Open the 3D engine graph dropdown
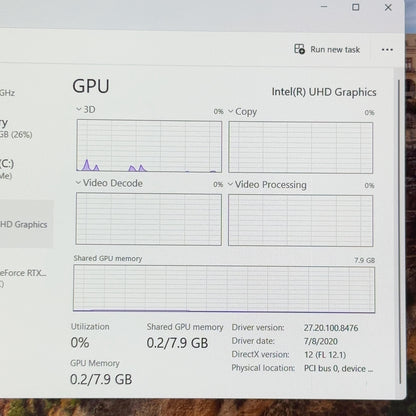416x416 pixels. click(79, 109)
